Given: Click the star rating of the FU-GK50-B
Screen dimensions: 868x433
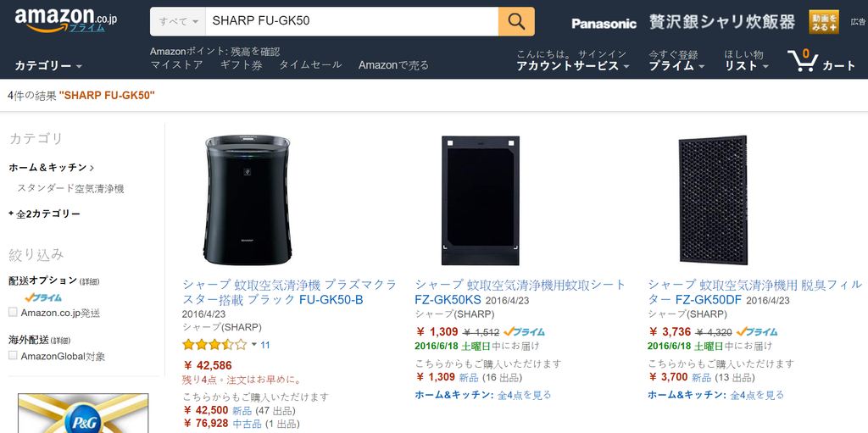Looking at the screenshot, I should (214, 345).
